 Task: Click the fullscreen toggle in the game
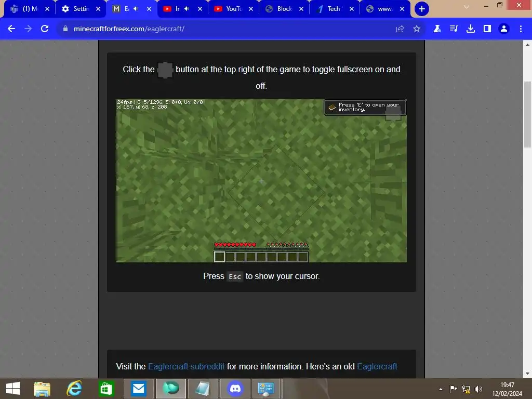point(394,113)
